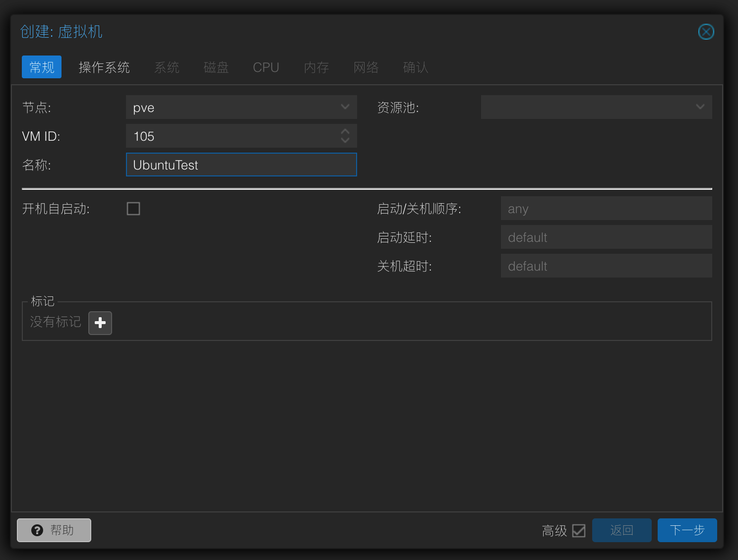738x560 pixels.
Task: Click the 帮助 help question mark button
Action: [54, 530]
